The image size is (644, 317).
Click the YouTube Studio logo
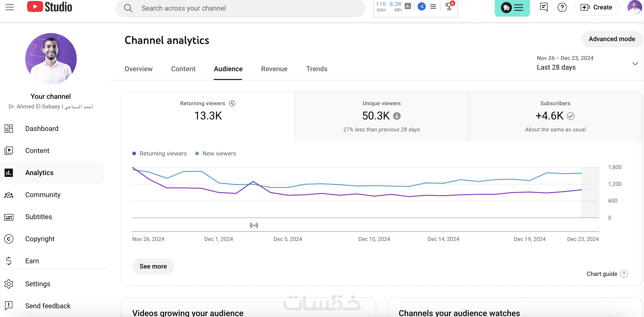pyautogui.click(x=50, y=7)
